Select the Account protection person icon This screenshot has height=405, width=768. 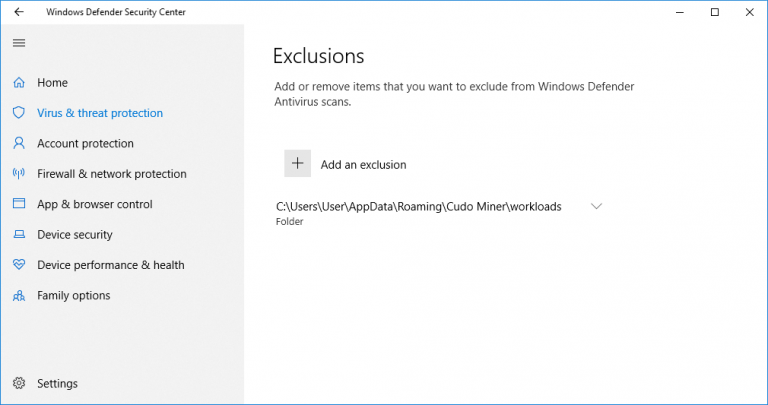click(19, 143)
